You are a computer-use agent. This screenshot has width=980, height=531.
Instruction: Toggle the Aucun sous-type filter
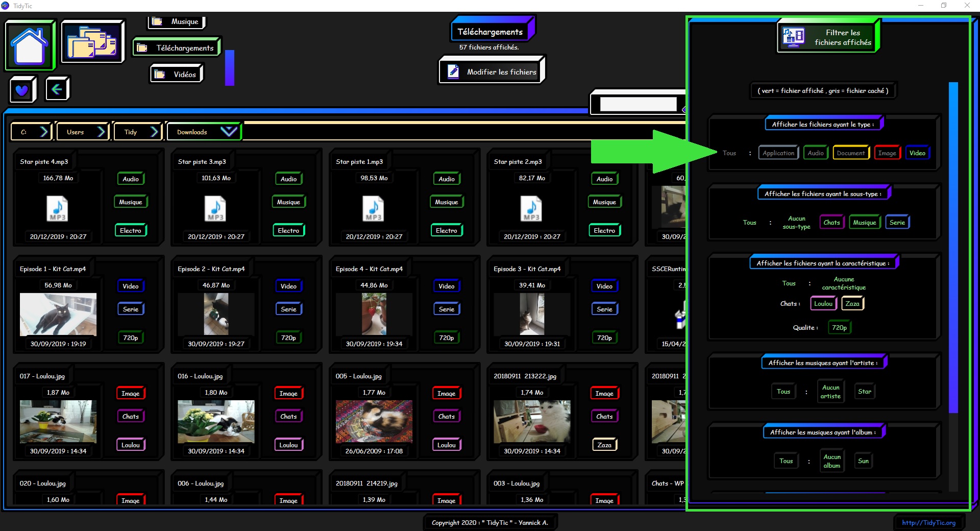coord(796,222)
